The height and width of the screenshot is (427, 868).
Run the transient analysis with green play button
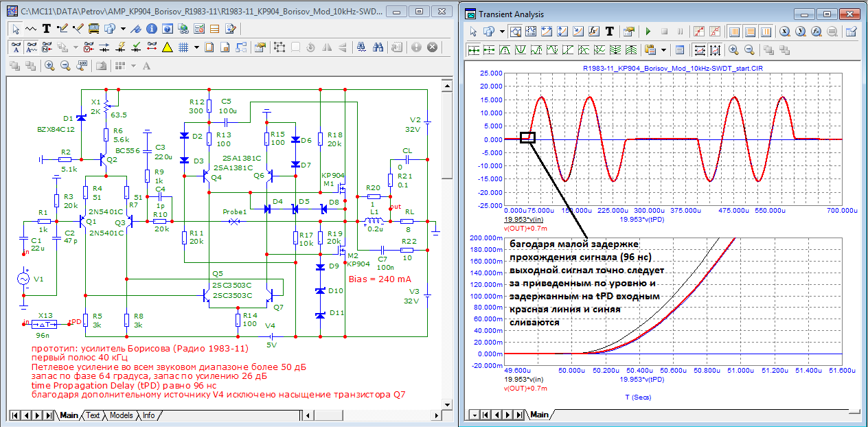(x=648, y=32)
